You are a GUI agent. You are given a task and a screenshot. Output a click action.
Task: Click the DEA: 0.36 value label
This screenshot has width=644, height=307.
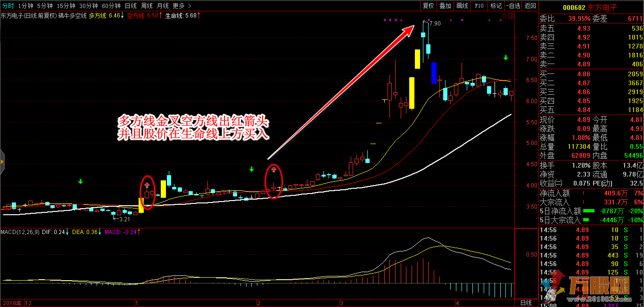click(86, 232)
